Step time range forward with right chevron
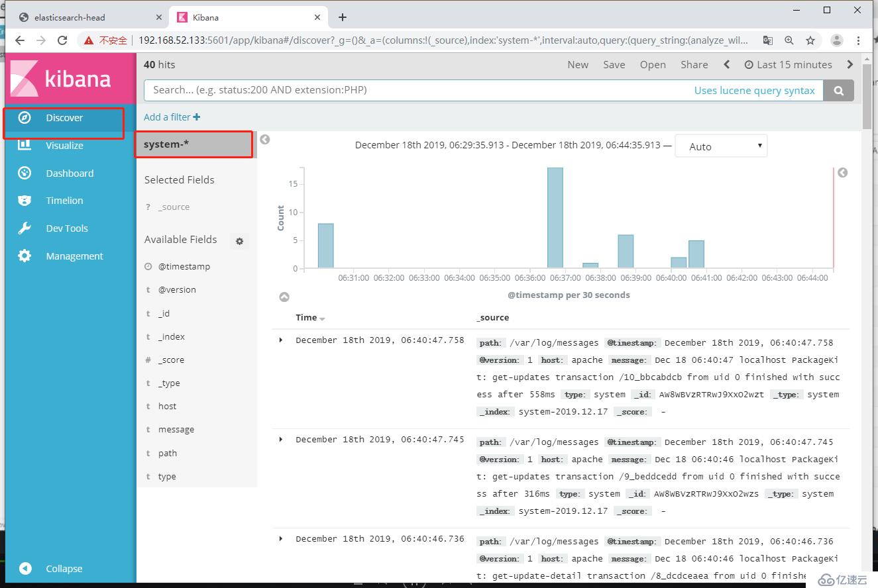878x588 pixels. (850, 65)
